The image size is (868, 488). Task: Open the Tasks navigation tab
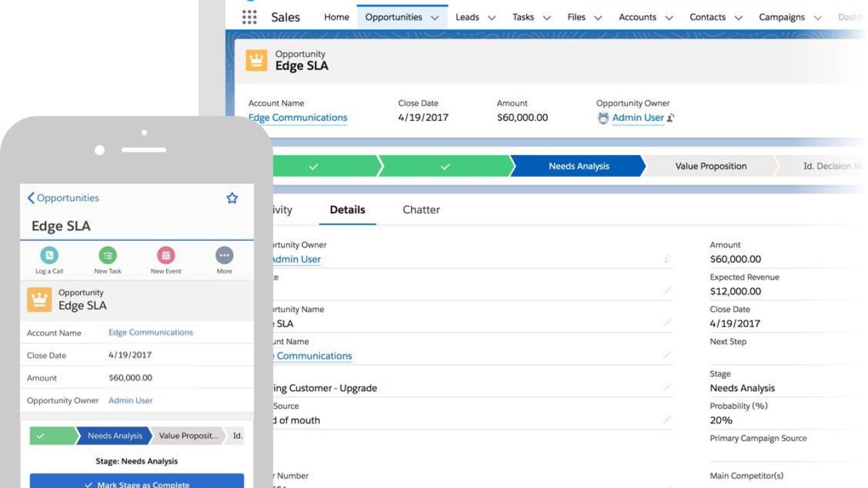[523, 18]
